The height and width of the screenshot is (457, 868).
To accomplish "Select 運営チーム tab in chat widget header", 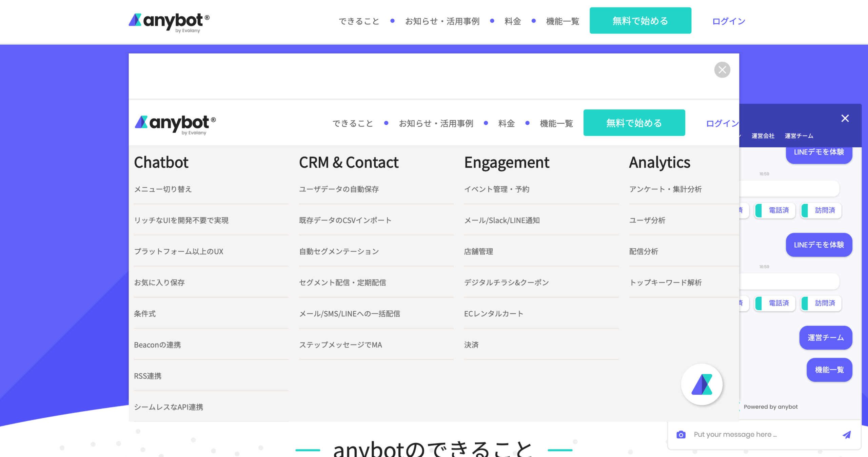I will [799, 136].
